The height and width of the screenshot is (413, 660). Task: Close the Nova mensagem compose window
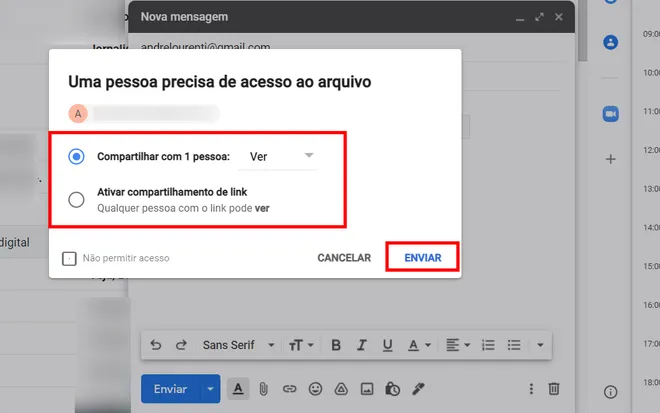coord(559,17)
